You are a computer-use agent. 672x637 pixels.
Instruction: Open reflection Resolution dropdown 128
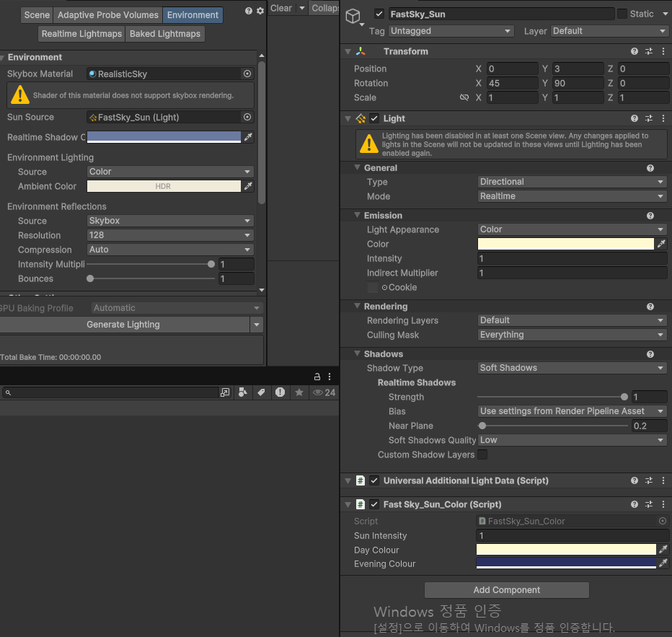pos(170,235)
